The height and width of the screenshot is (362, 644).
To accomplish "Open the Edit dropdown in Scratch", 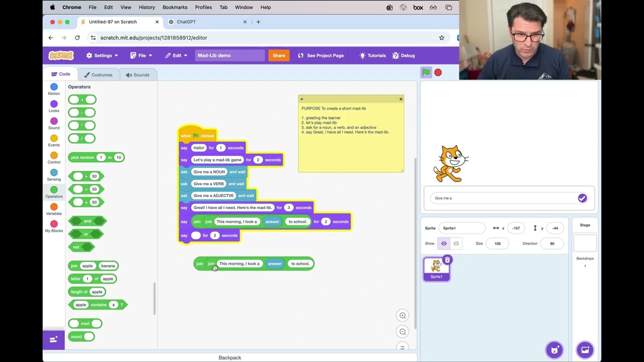I will 176,55.
